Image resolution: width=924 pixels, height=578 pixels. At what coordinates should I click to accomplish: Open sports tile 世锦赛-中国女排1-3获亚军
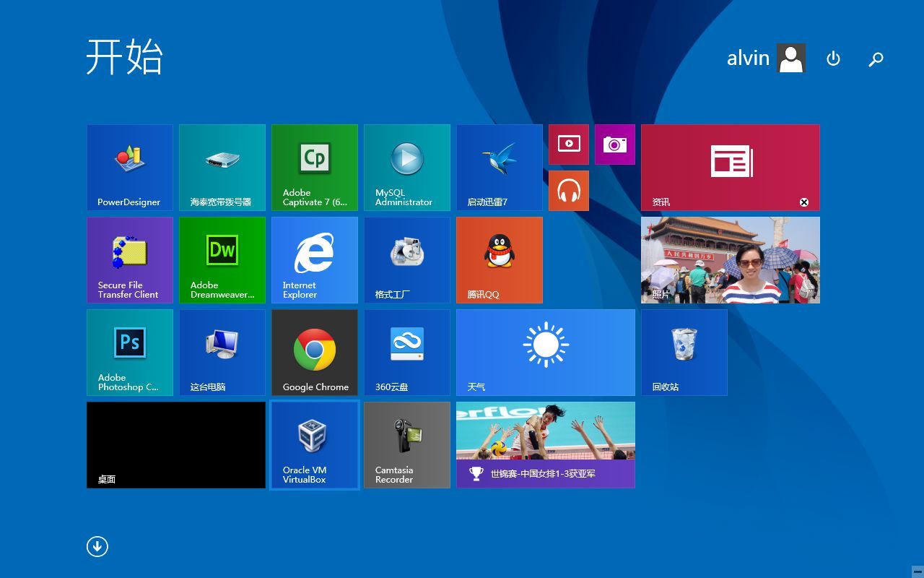coord(546,445)
